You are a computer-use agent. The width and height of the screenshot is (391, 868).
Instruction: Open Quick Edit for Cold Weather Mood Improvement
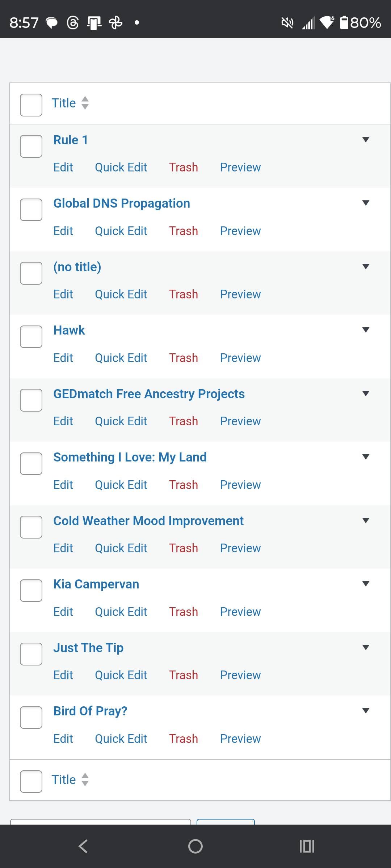coord(121,548)
